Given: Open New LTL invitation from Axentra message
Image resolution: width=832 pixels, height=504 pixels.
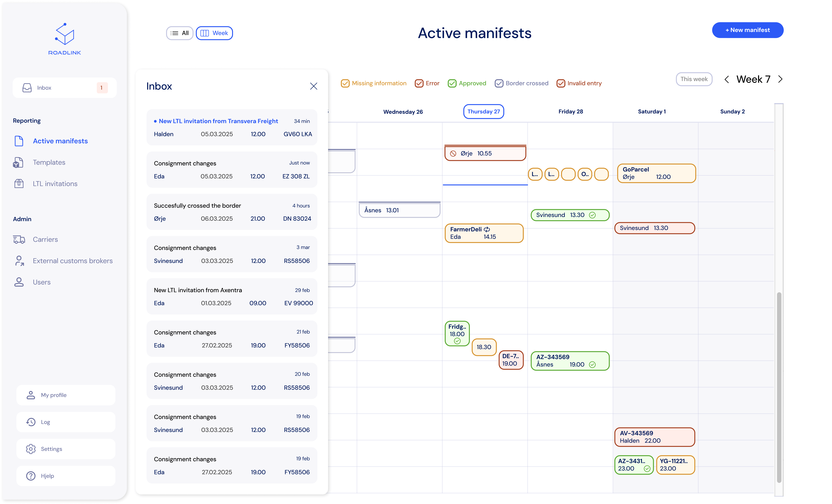Looking at the screenshot, I should (232, 297).
